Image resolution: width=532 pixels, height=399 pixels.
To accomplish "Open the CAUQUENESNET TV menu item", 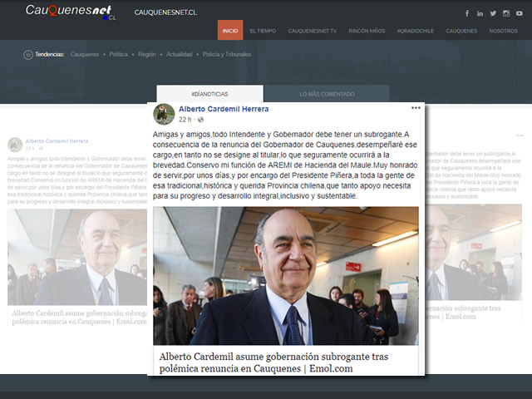I will [x=313, y=31].
